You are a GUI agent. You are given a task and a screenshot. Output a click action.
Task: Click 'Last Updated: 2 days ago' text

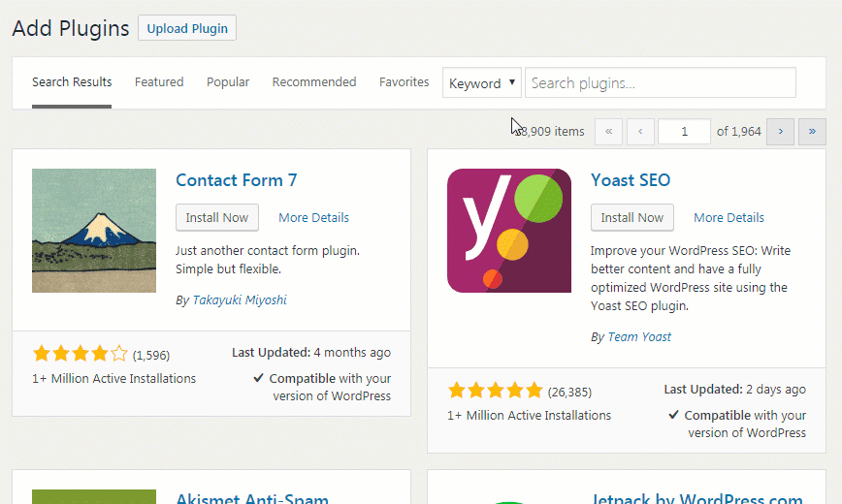[x=734, y=390]
